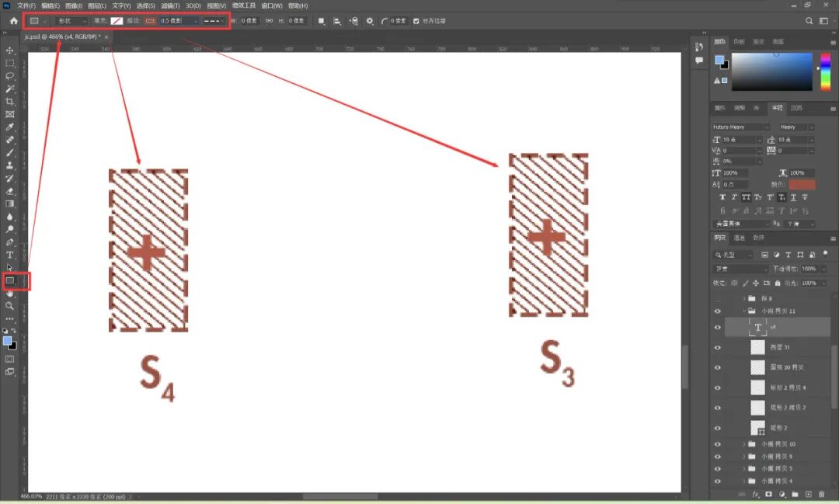
Task: Select the Rectangular Marquee tool
Action: (9, 63)
